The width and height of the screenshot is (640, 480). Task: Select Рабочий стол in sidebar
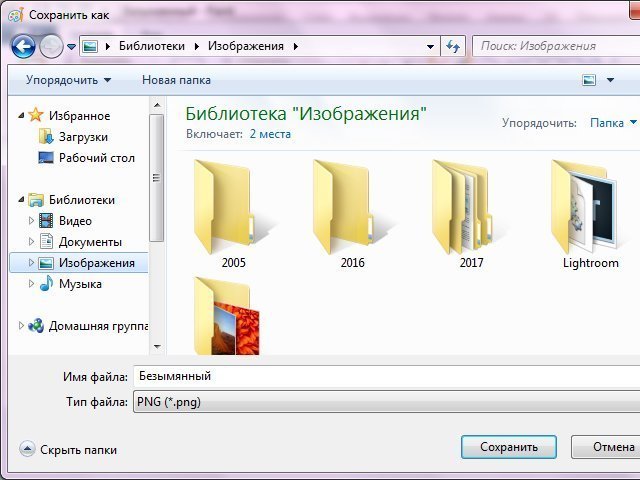[96, 158]
